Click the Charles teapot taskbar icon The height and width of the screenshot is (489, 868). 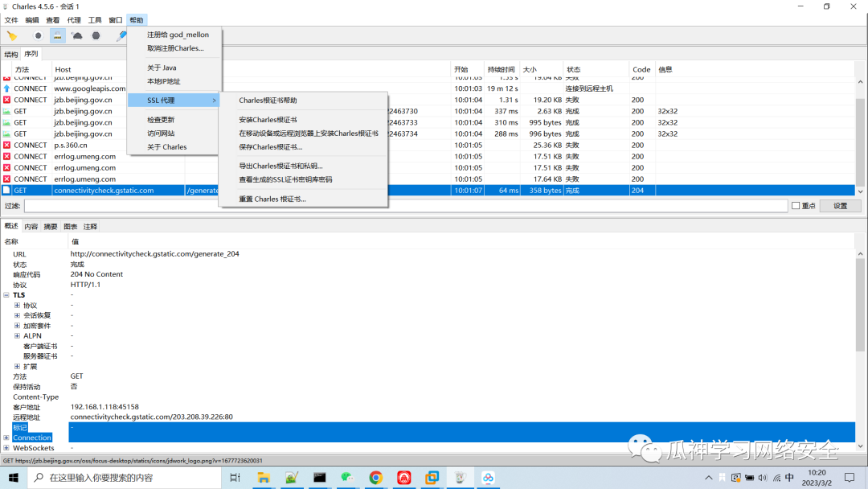pyautogui.click(x=460, y=478)
